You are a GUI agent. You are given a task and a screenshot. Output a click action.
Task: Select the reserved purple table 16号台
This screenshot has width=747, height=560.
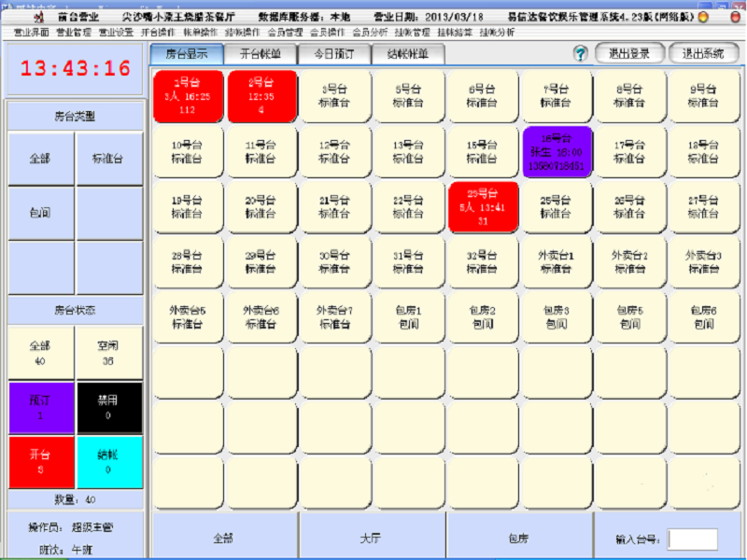[x=556, y=151]
